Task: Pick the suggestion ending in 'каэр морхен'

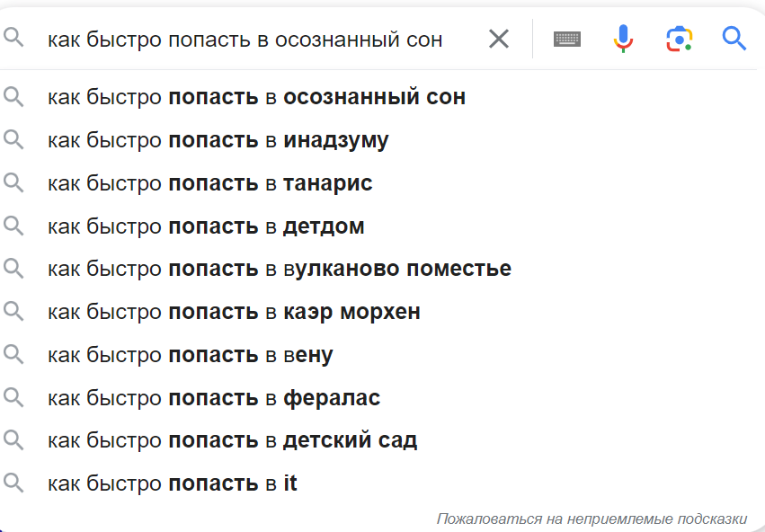Action: click(234, 312)
